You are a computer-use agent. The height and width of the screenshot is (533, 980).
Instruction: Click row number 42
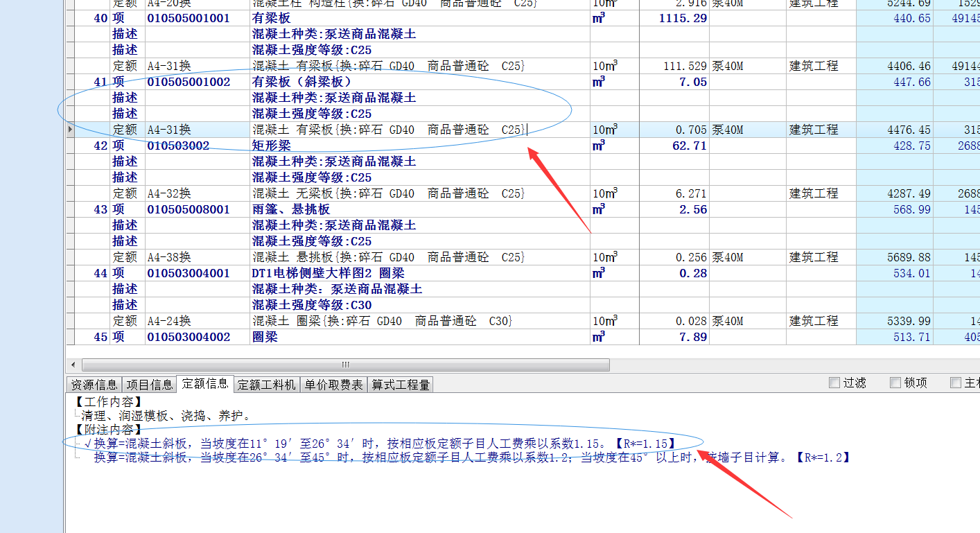[100, 146]
